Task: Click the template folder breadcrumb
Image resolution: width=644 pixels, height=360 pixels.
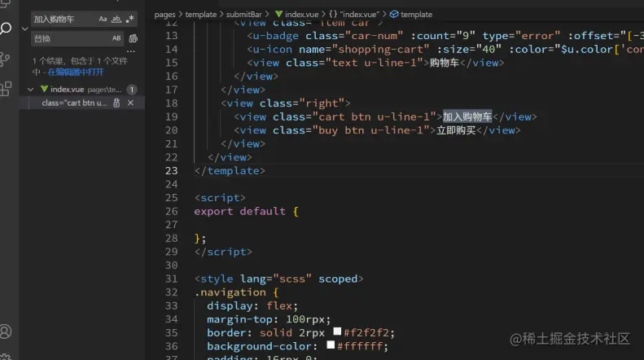Action: tap(201, 15)
